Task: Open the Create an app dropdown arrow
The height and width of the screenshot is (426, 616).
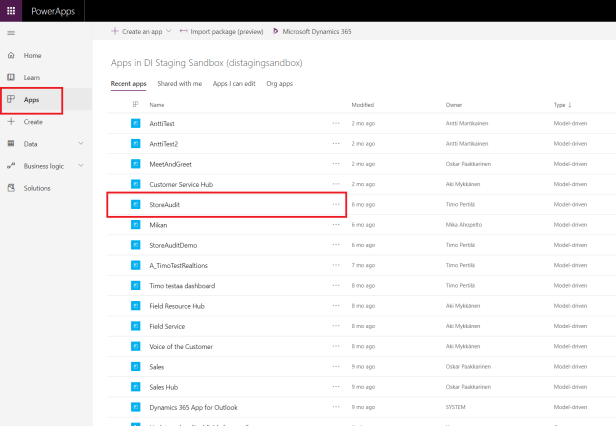Action: click(169, 31)
